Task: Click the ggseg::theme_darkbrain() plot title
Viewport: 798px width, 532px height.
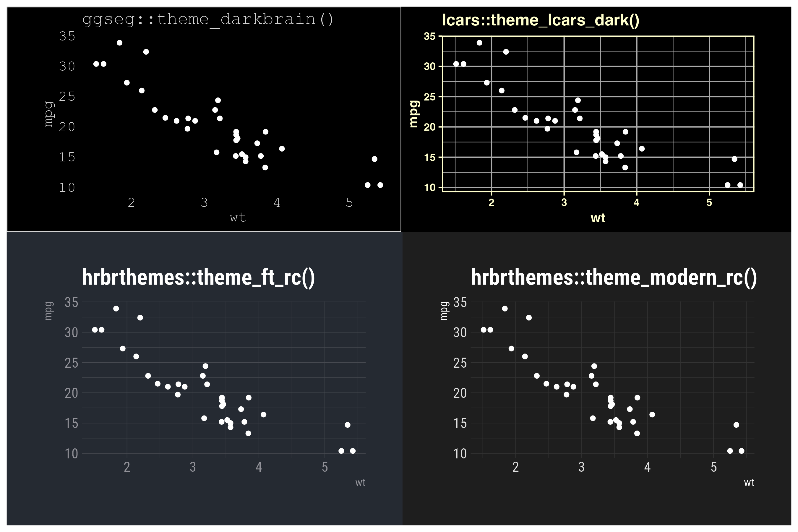Action: tap(208, 19)
